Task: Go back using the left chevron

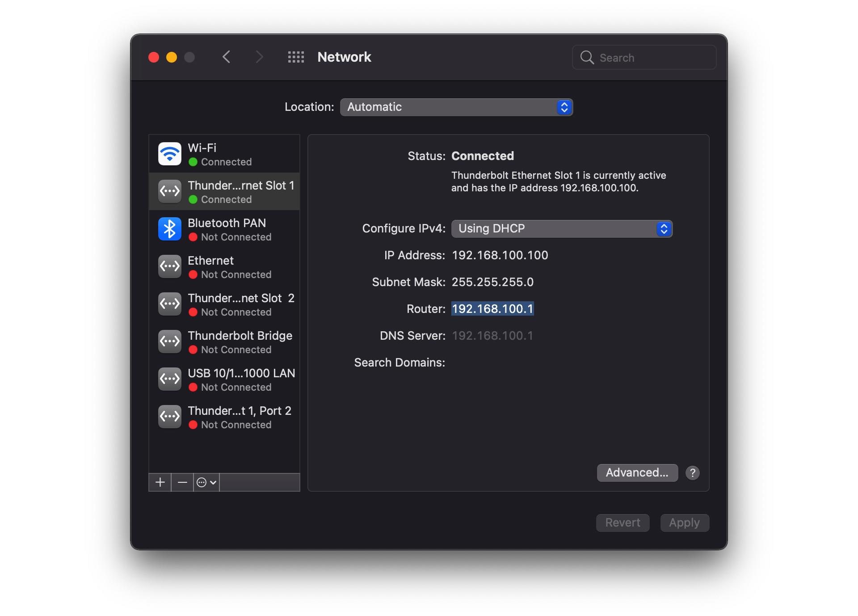Action: pyautogui.click(x=227, y=57)
